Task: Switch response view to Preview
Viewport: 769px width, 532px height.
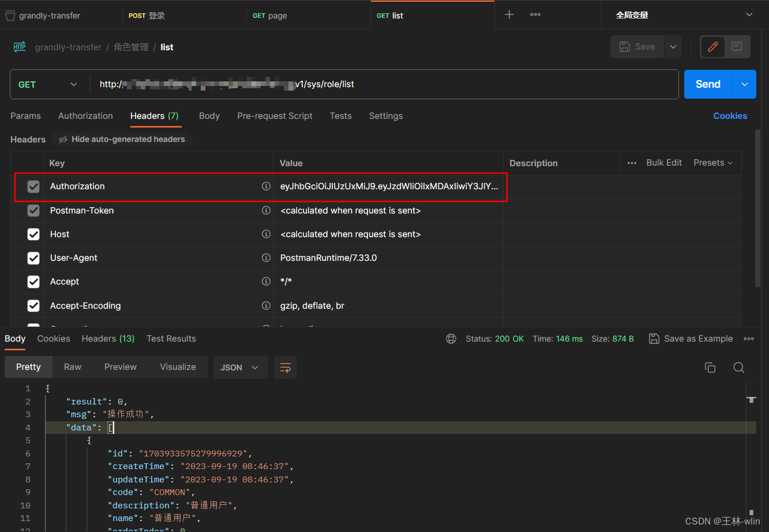Action: [x=121, y=367]
